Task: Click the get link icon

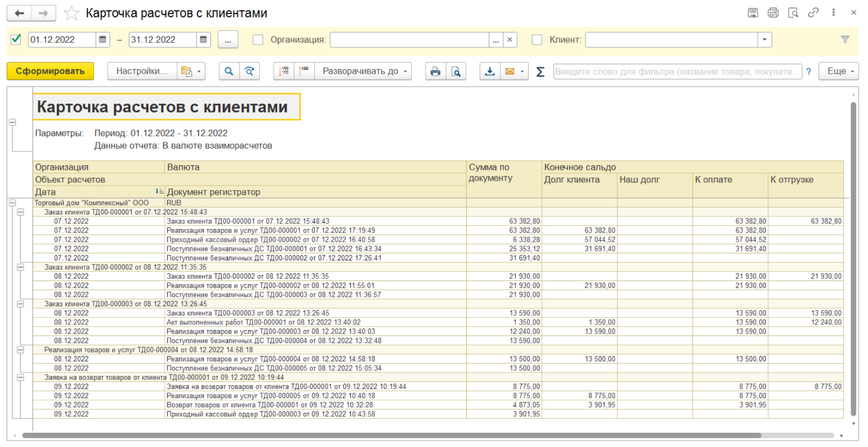Action: coord(813,13)
